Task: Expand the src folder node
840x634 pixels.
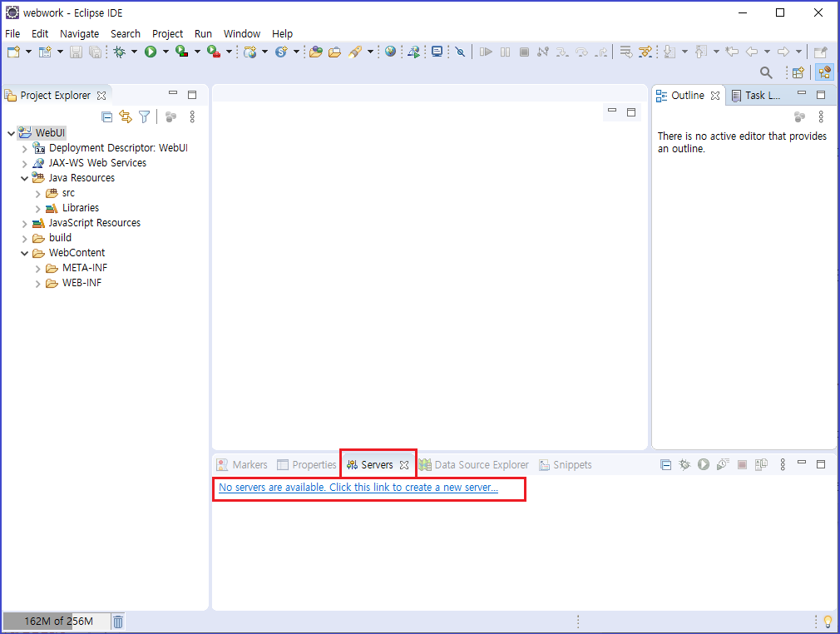Action: click(x=38, y=194)
